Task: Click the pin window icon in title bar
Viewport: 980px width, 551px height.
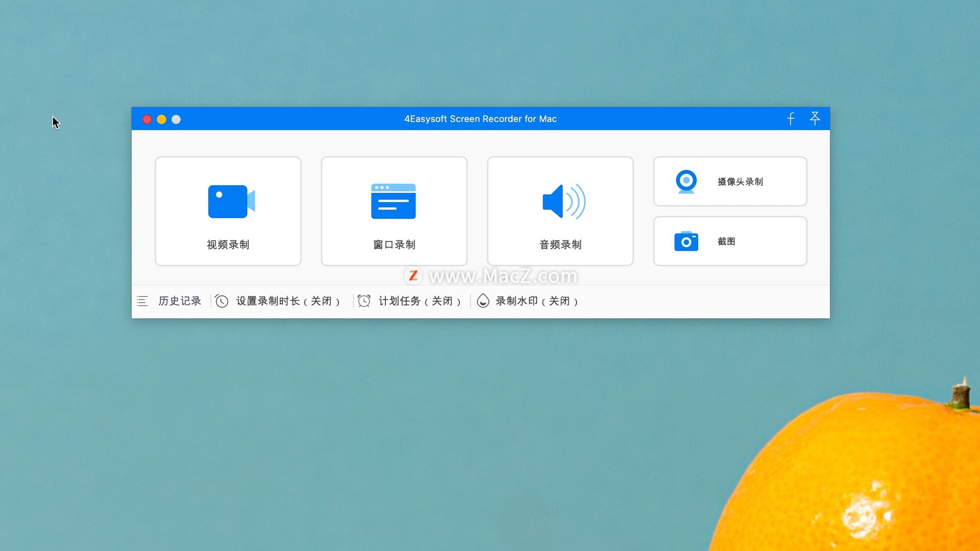Action: click(x=815, y=118)
